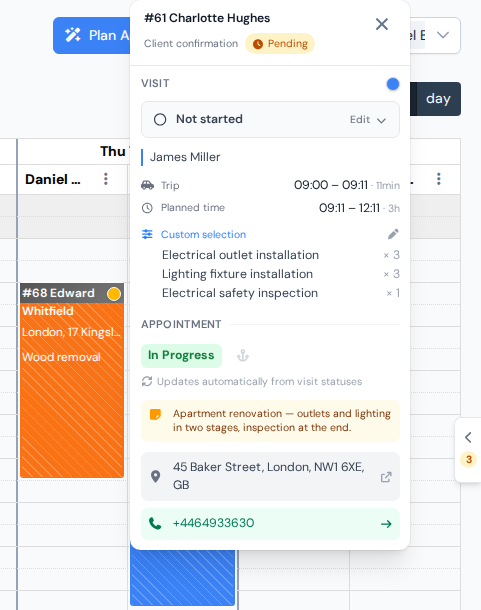The height and width of the screenshot is (610, 481).
Task: Click the blue visit color dot
Action: click(393, 84)
